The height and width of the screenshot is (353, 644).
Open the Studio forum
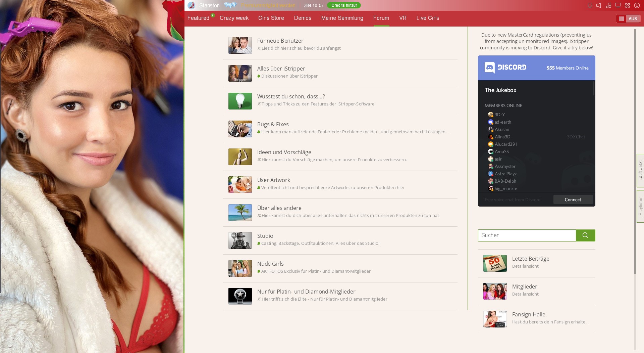point(340,240)
